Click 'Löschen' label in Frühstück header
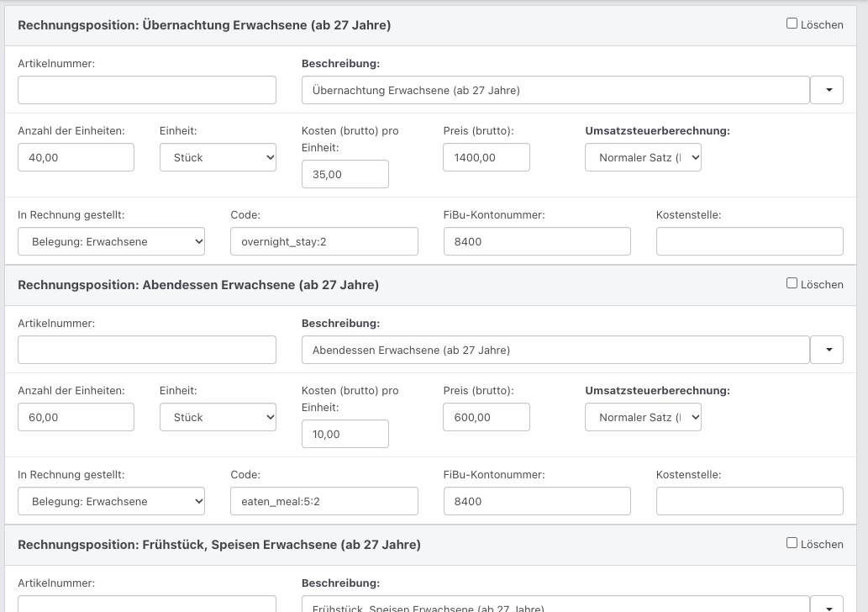Image resolution: width=868 pixels, height=612 pixels. coord(822,544)
